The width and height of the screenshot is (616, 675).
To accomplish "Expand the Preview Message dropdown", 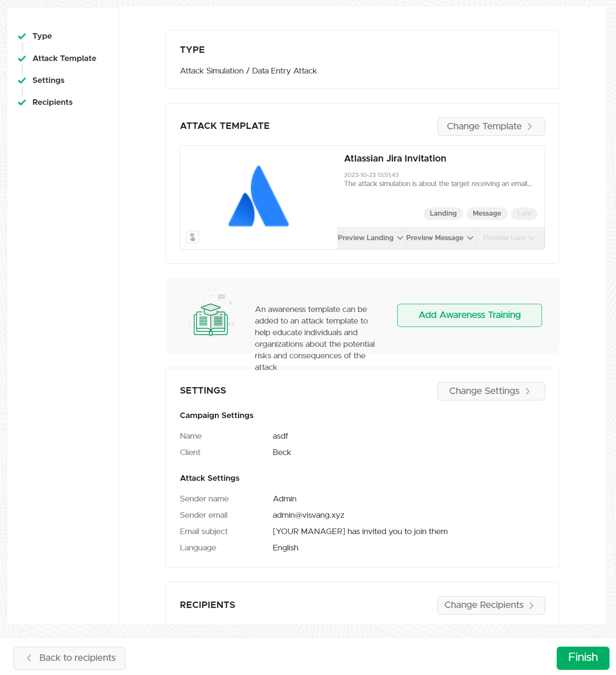I will [440, 238].
